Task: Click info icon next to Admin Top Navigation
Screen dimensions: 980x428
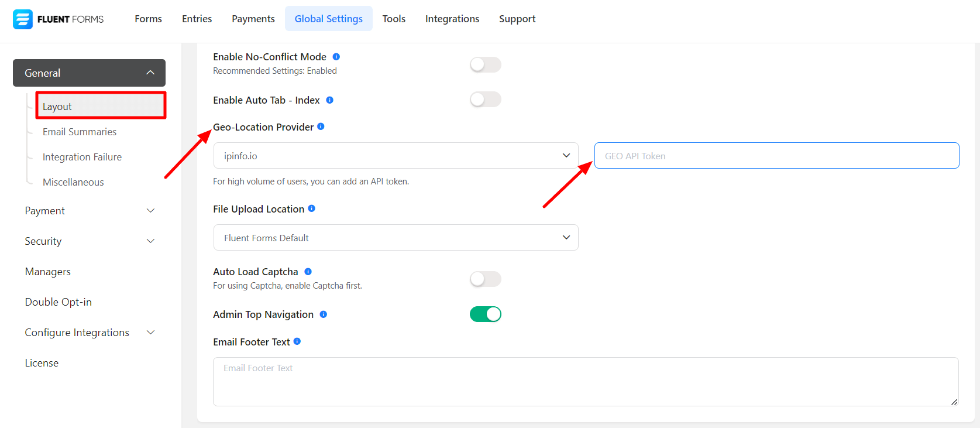Action: (x=324, y=314)
